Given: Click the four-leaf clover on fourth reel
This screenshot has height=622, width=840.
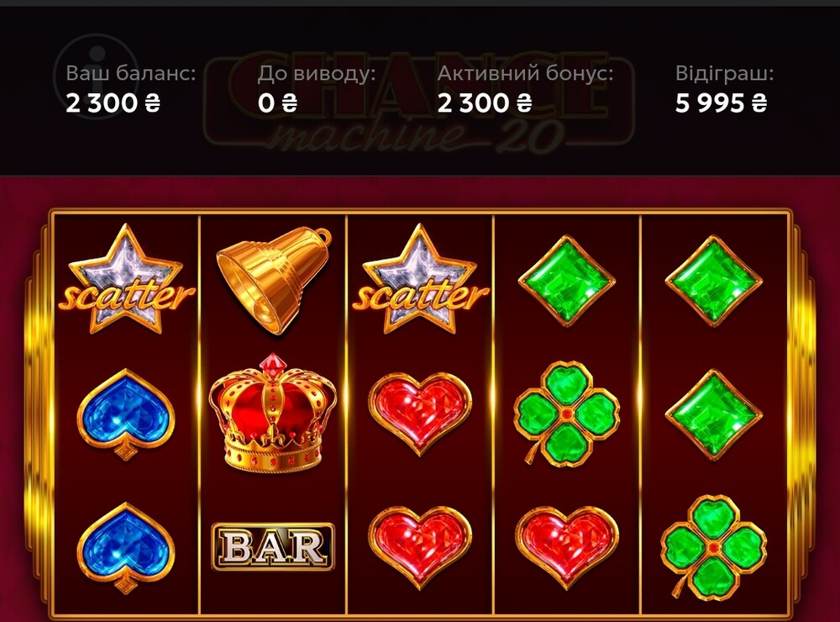Looking at the screenshot, I should pos(567,414).
